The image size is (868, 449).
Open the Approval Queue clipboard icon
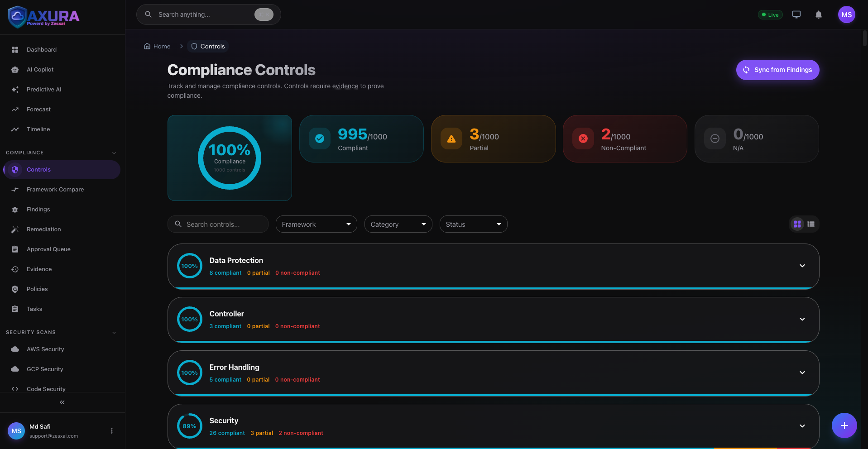[15, 249]
